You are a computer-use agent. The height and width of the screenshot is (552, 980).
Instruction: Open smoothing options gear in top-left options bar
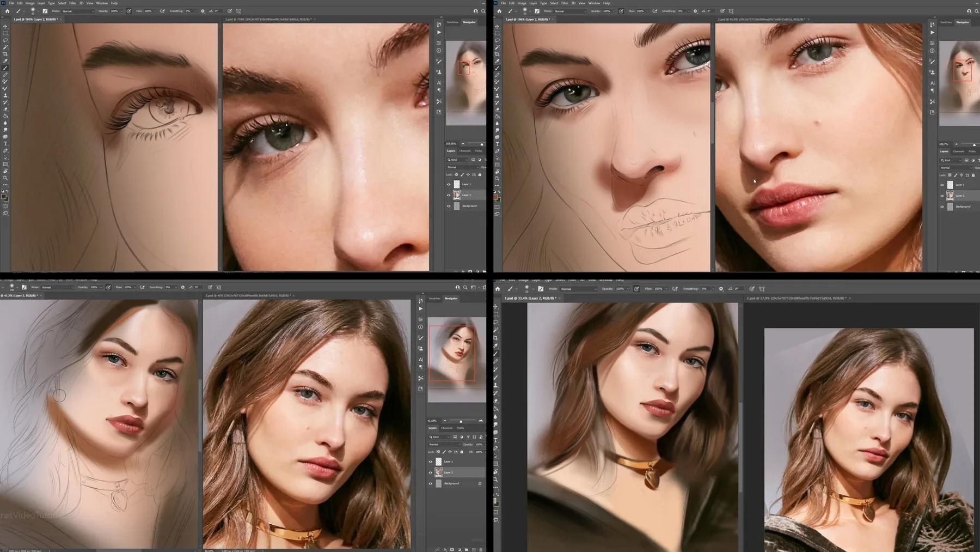[x=203, y=11]
